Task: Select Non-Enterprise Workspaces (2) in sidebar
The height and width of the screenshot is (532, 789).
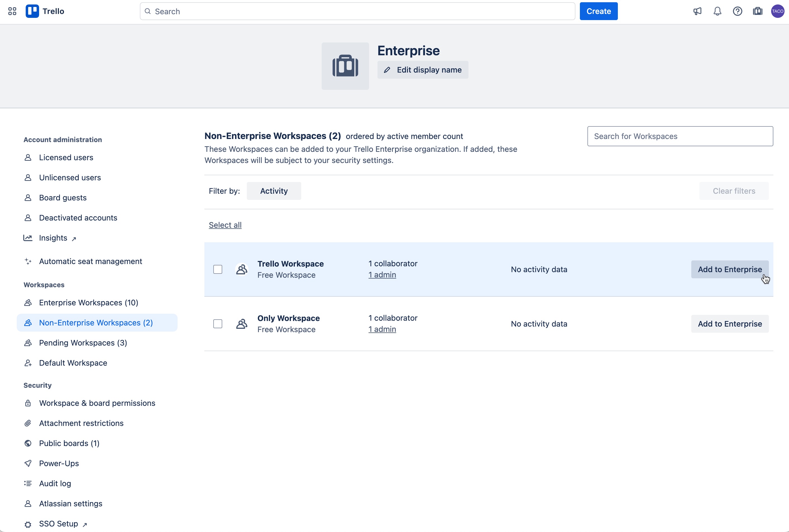Action: pyautogui.click(x=97, y=323)
